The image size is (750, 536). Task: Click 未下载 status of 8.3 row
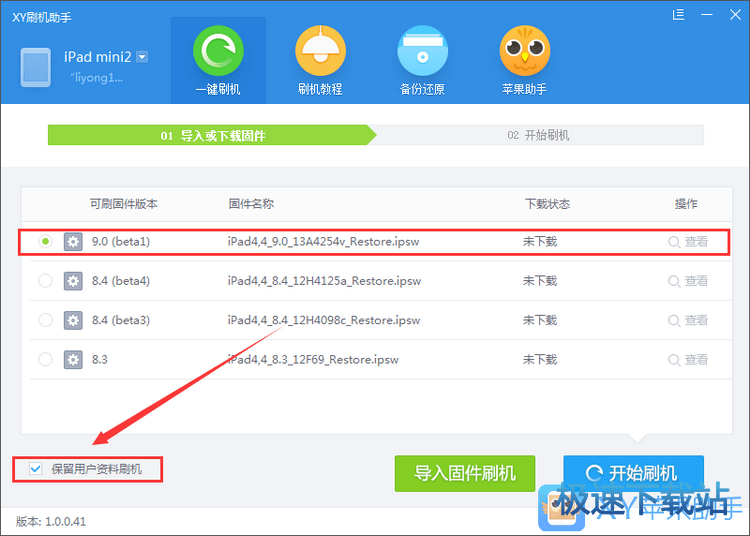tap(540, 359)
